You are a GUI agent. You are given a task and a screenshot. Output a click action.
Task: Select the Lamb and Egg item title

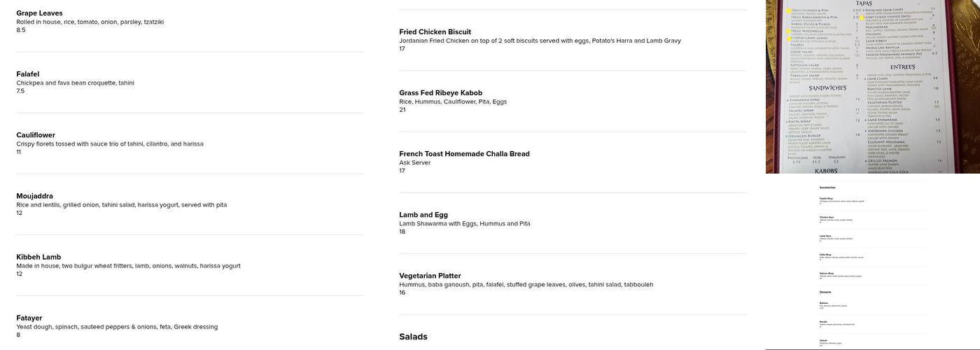click(x=423, y=215)
